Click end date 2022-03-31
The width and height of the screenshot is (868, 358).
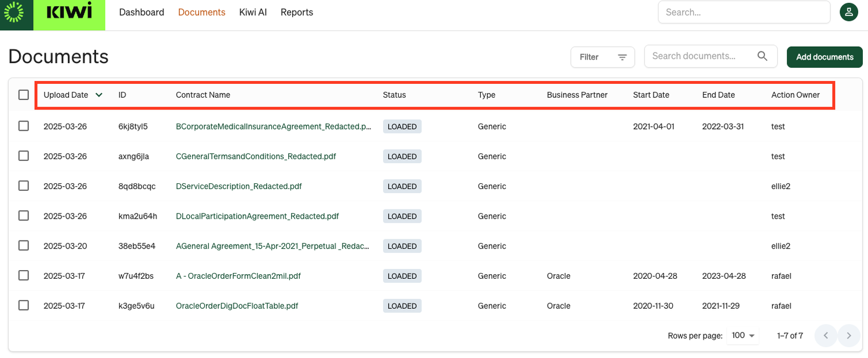723,126
